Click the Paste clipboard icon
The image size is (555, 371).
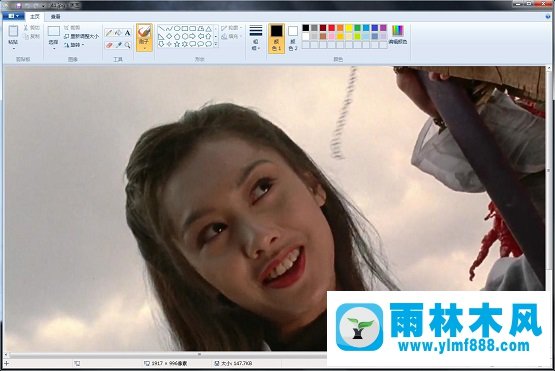coord(13,31)
